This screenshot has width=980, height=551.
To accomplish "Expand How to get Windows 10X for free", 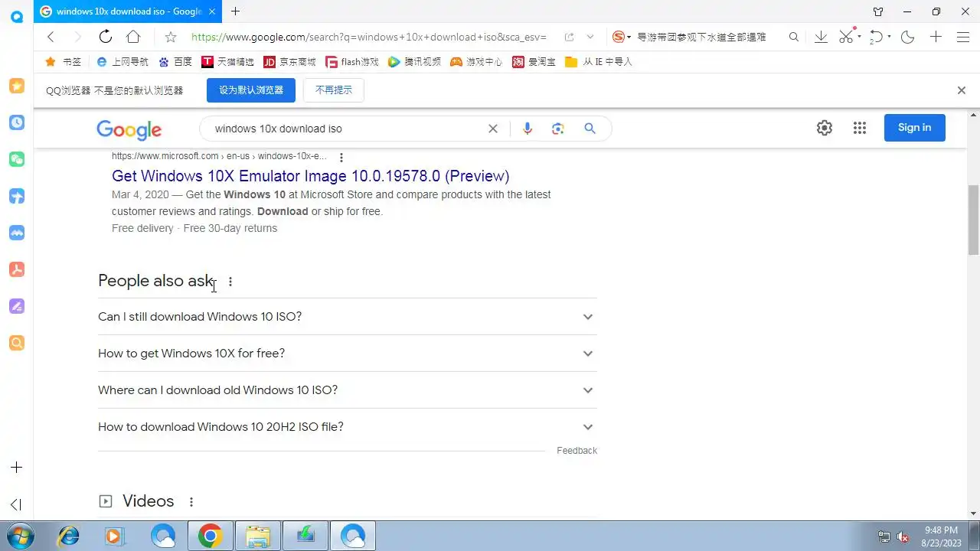I will pos(347,354).
